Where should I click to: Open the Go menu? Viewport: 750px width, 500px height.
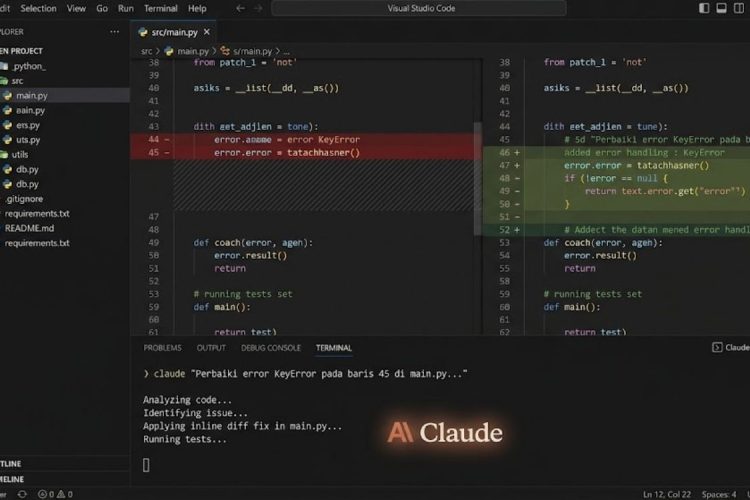(102, 9)
